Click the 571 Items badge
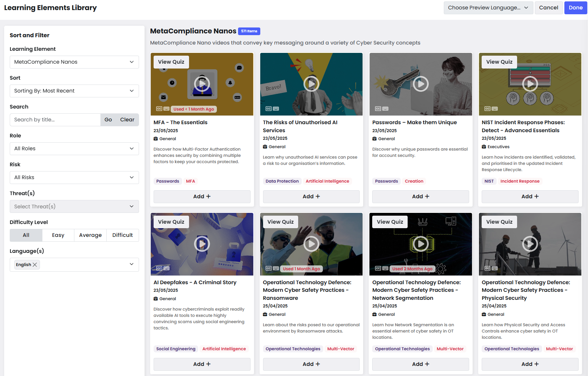 coord(249,31)
